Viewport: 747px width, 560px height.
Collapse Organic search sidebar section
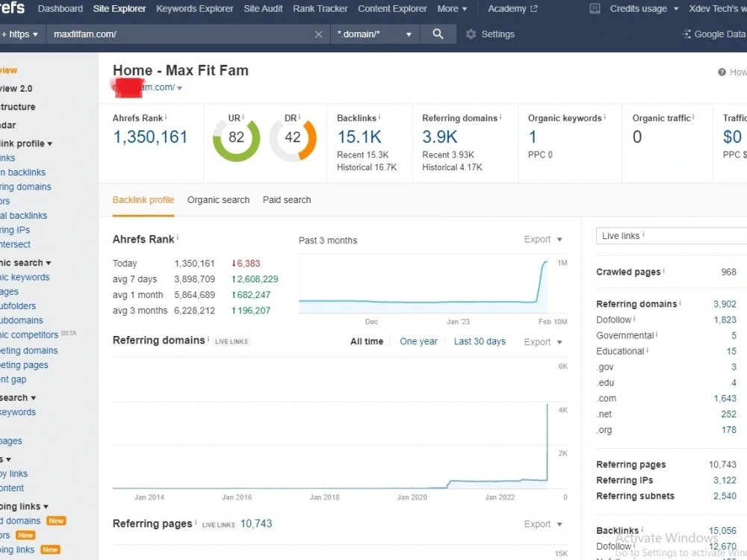(x=25, y=262)
